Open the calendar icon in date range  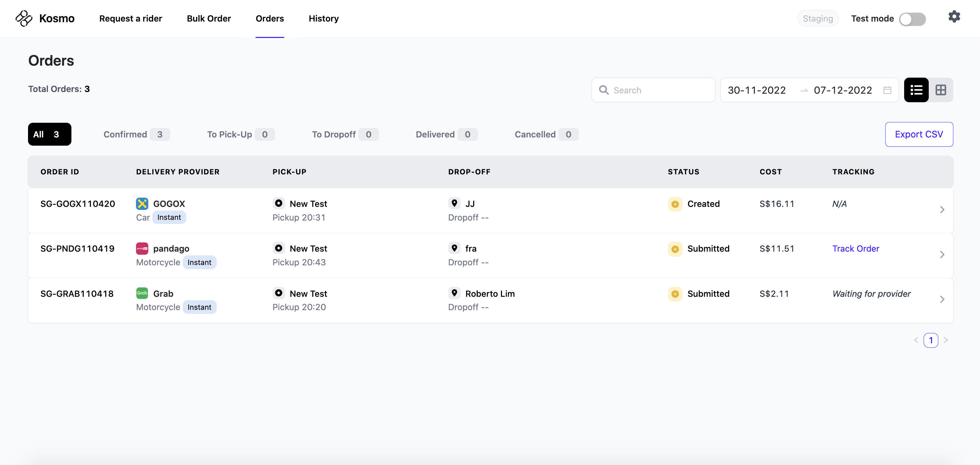[x=887, y=90]
